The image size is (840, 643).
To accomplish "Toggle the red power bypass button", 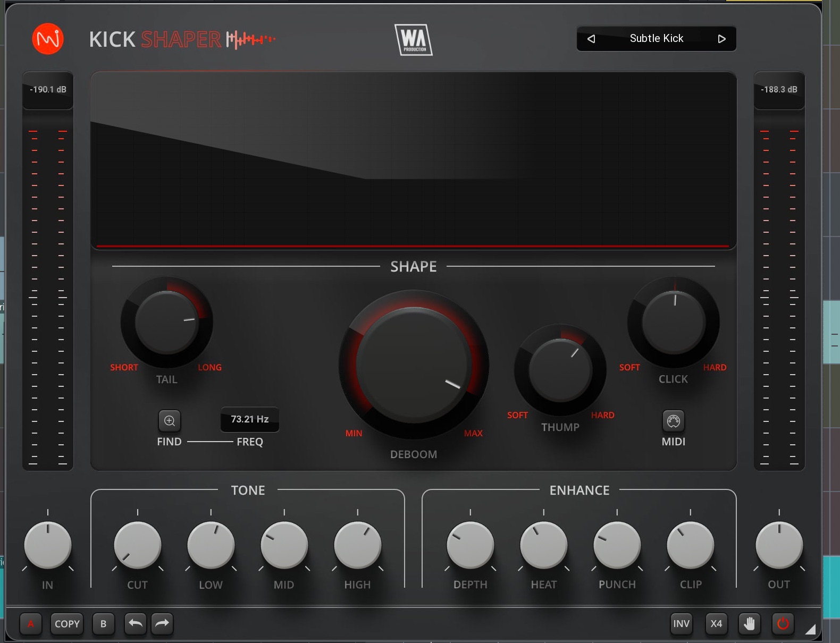I will (x=783, y=623).
